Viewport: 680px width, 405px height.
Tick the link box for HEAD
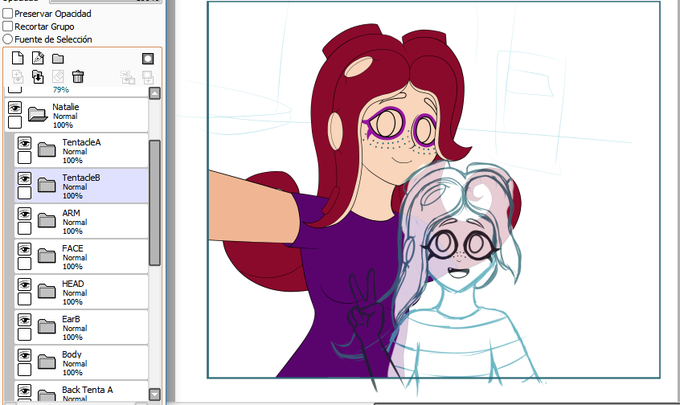point(24,299)
